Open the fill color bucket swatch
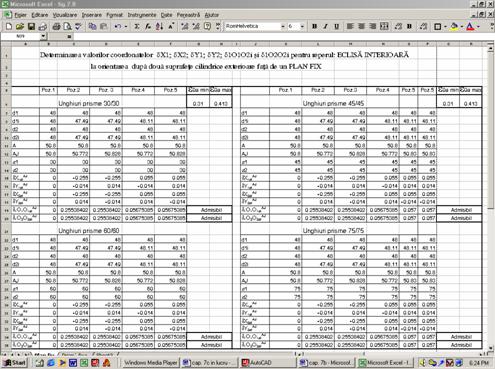This screenshot has height=369, width=495. pyautogui.click(x=454, y=26)
